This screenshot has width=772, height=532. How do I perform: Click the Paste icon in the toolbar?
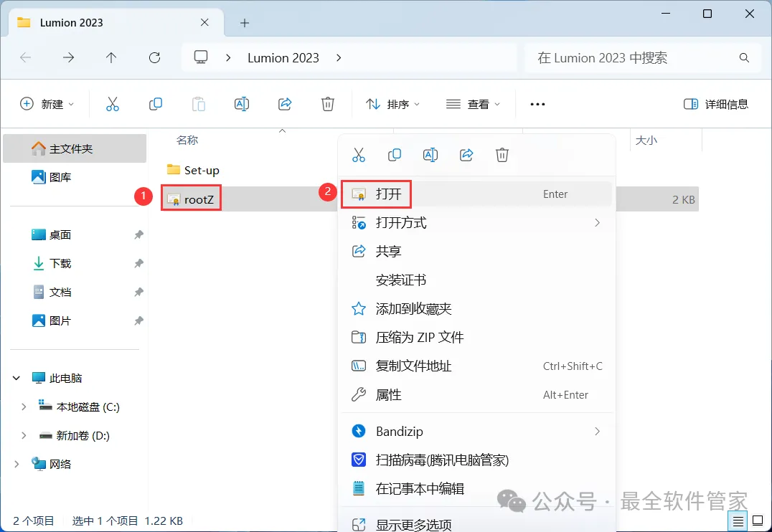[x=199, y=104]
